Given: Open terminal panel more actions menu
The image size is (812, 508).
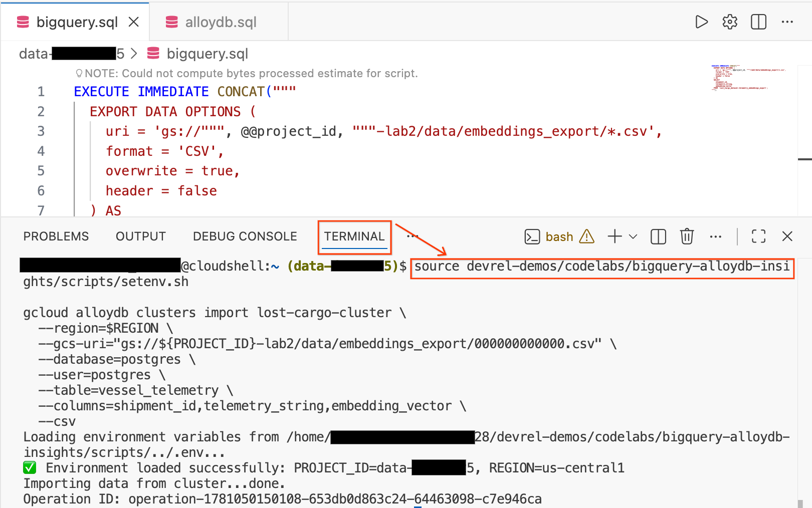Looking at the screenshot, I should coord(716,236).
